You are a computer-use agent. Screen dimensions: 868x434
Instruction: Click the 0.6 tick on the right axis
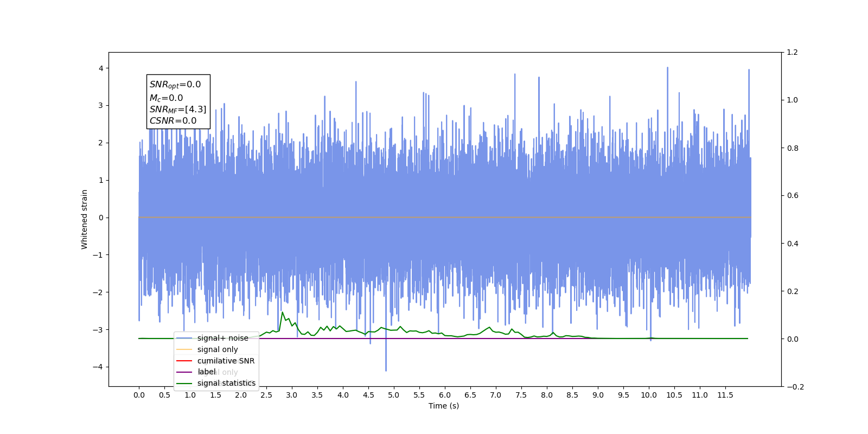pyautogui.click(x=793, y=196)
